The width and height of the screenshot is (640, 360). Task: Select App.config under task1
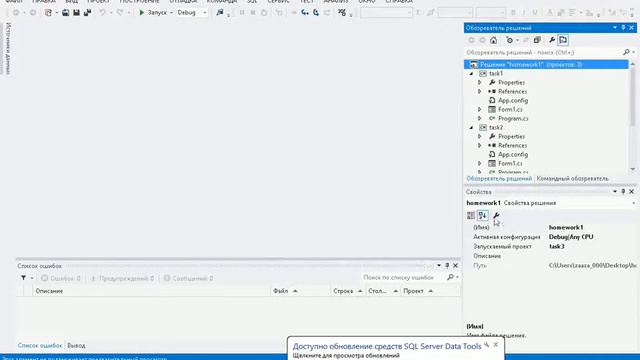coord(513,100)
